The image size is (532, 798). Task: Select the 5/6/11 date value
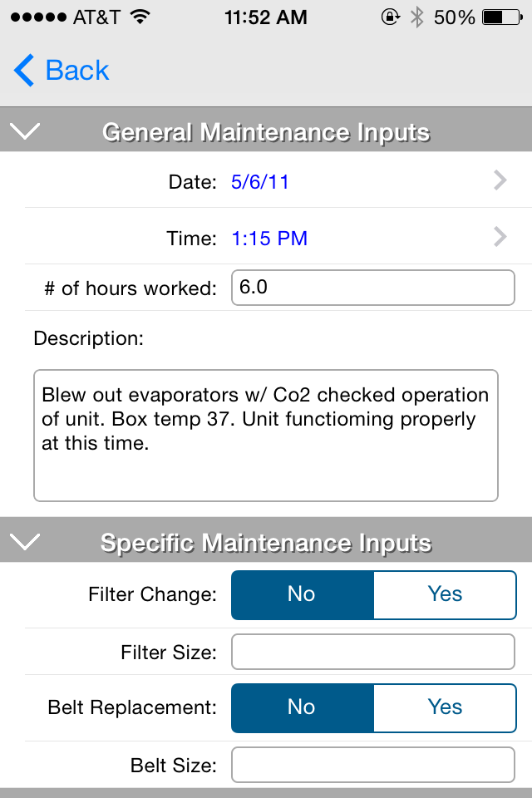260,182
